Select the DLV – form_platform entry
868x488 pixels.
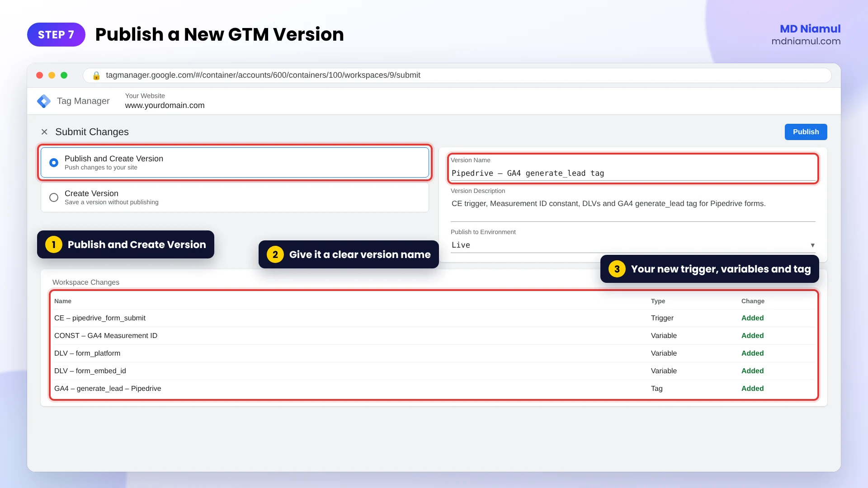point(434,353)
